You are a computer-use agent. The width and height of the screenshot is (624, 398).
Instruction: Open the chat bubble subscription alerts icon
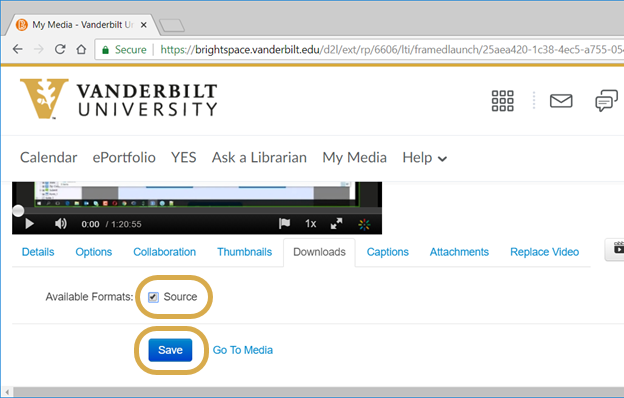click(x=606, y=101)
